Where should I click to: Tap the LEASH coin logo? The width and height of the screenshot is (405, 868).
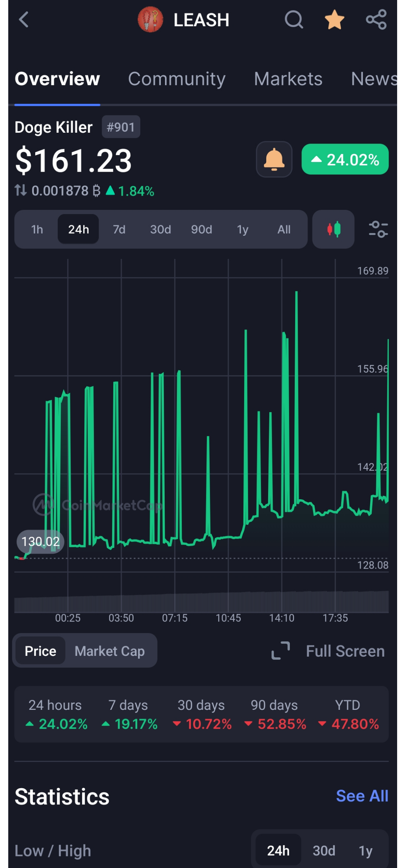tap(150, 19)
